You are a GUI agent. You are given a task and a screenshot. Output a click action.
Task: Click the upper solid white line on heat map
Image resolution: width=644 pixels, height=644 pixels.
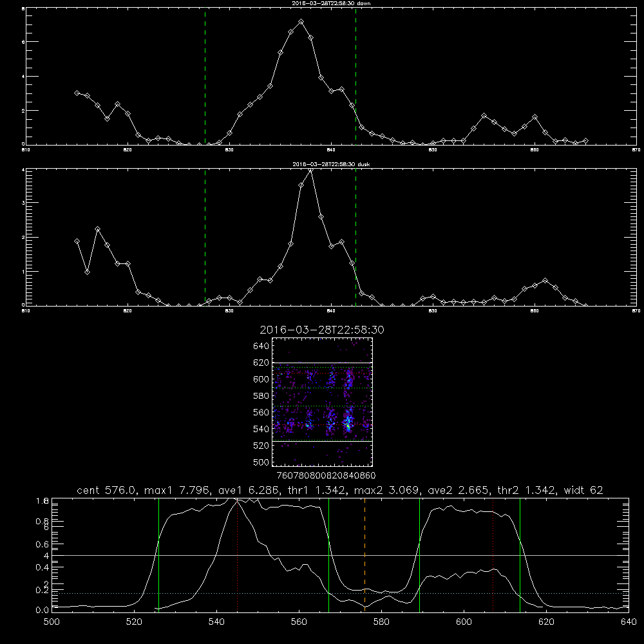pyautogui.click(x=323, y=363)
